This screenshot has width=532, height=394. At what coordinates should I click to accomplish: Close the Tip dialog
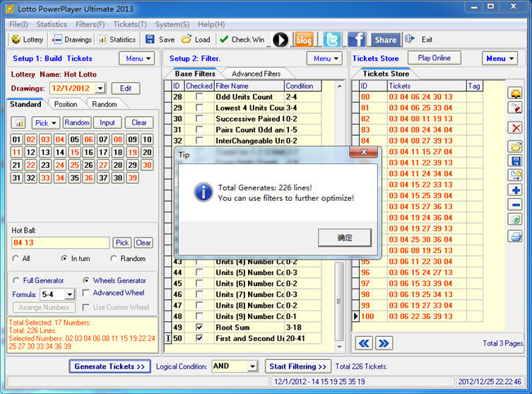tap(364, 152)
